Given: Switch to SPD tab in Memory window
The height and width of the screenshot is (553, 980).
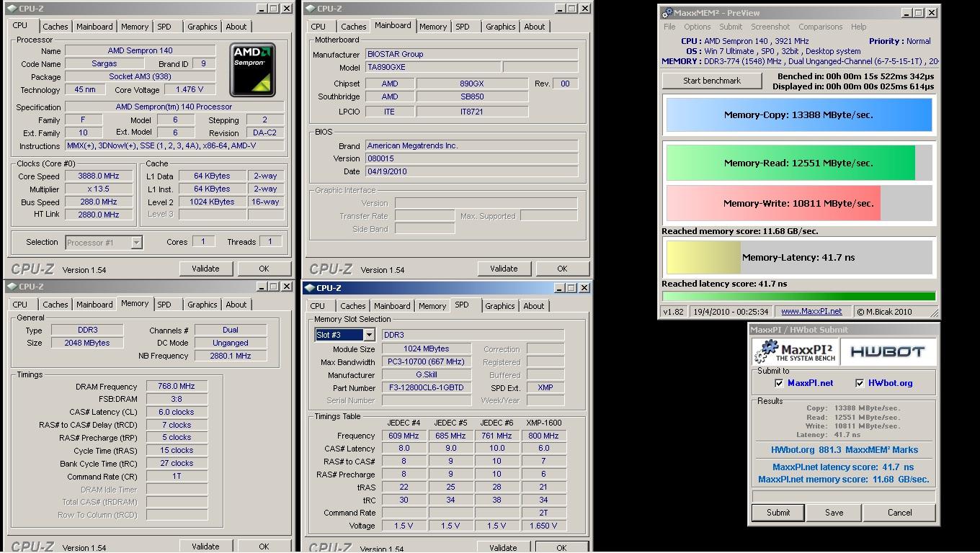Looking at the screenshot, I should click(164, 305).
